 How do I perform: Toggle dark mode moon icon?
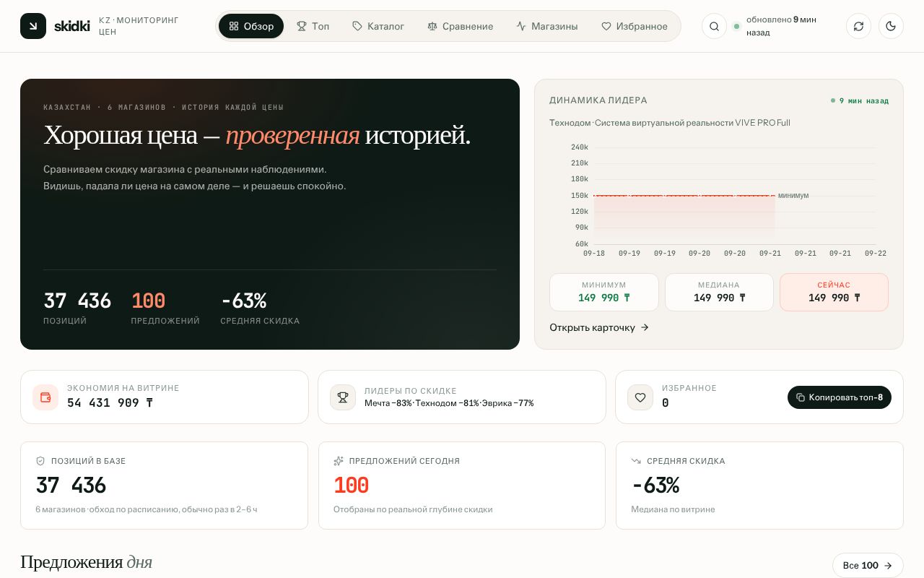coord(891,26)
